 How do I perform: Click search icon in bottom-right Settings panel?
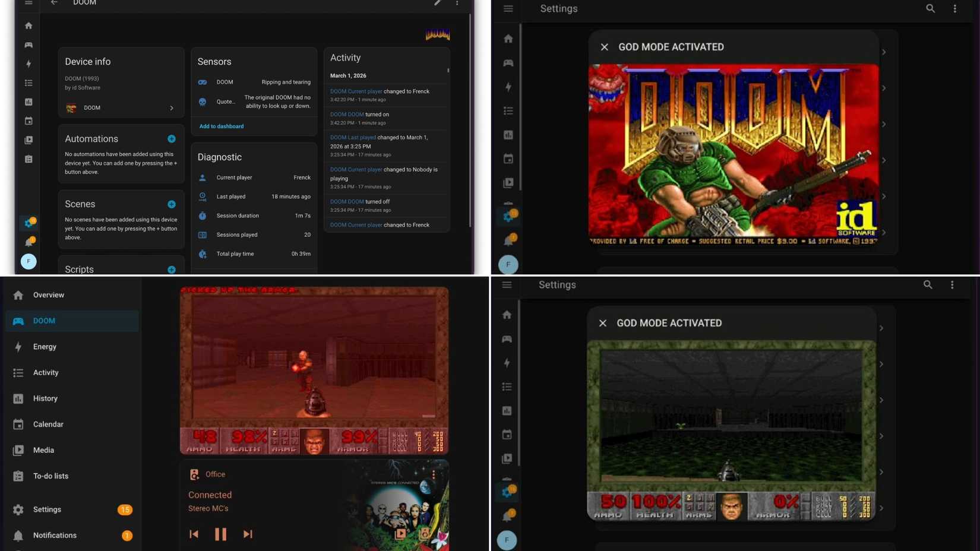928,285
